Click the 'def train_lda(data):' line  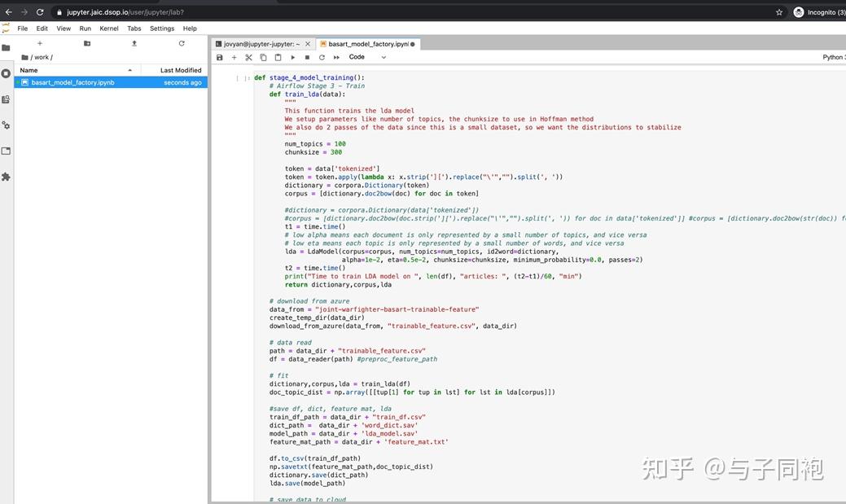308,94
